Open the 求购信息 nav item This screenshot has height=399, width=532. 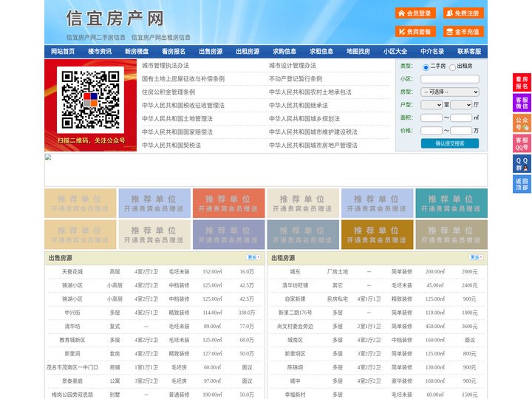coord(284,52)
